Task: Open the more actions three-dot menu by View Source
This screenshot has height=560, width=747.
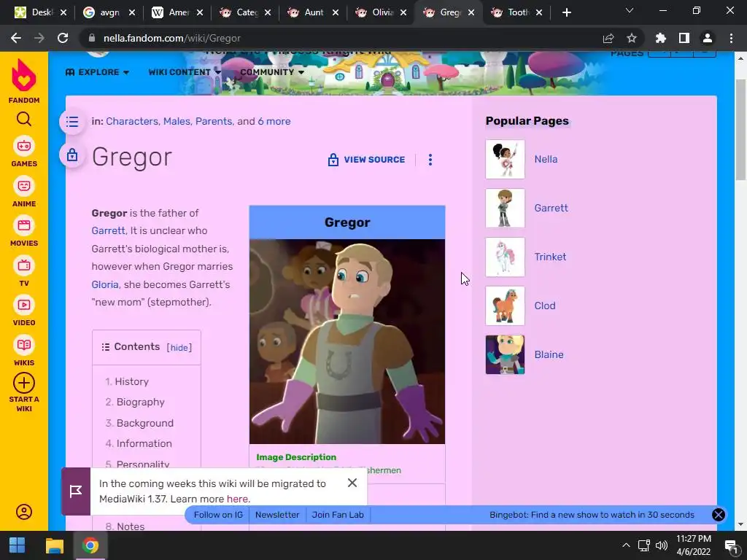Action: pyautogui.click(x=430, y=160)
